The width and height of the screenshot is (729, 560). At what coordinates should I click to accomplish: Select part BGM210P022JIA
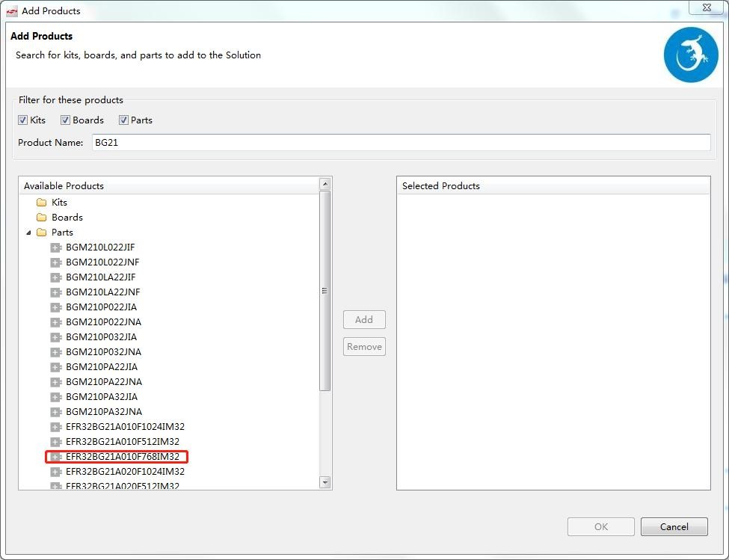tap(102, 307)
